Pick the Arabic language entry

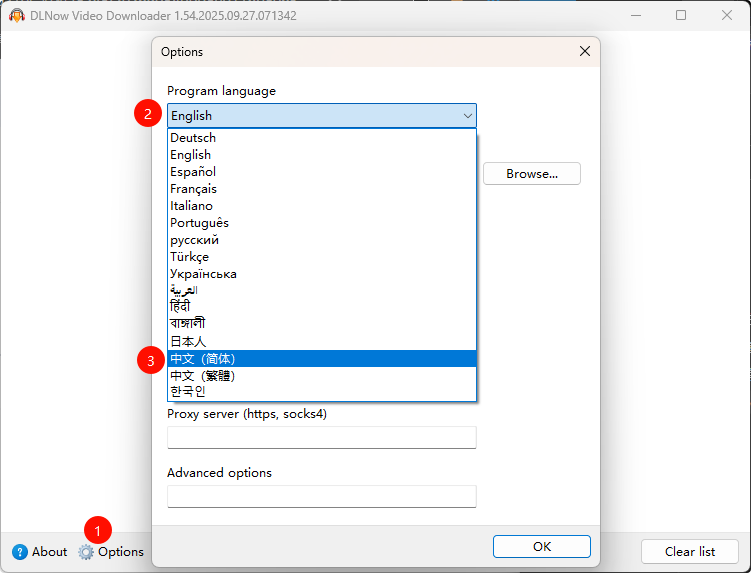[x=322, y=290]
